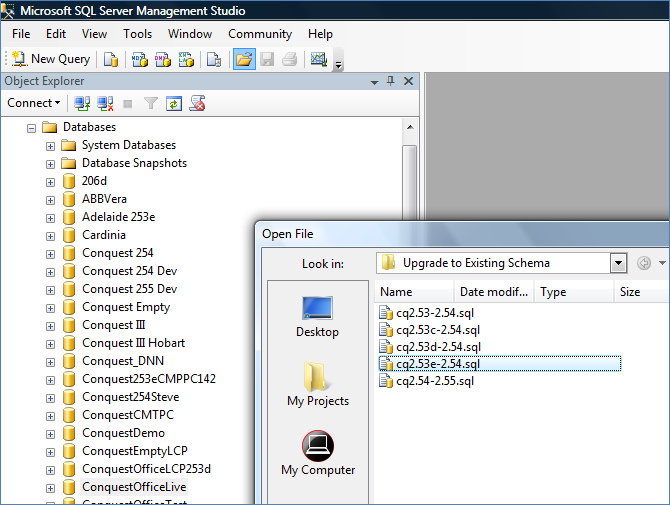
Task: Open the Tools menu
Action: 137,34
